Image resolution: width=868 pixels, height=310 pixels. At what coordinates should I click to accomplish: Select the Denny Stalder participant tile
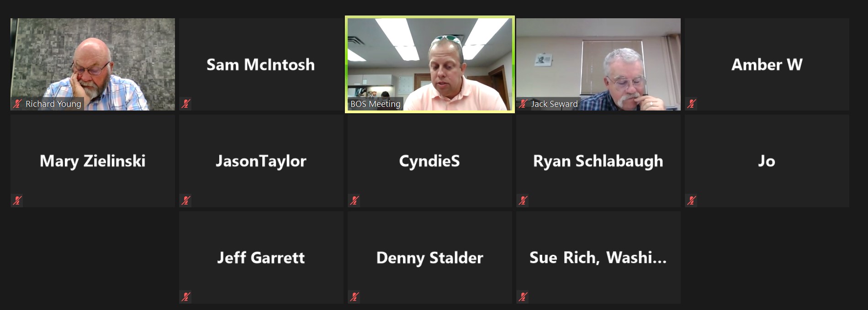click(x=430, y=257)
